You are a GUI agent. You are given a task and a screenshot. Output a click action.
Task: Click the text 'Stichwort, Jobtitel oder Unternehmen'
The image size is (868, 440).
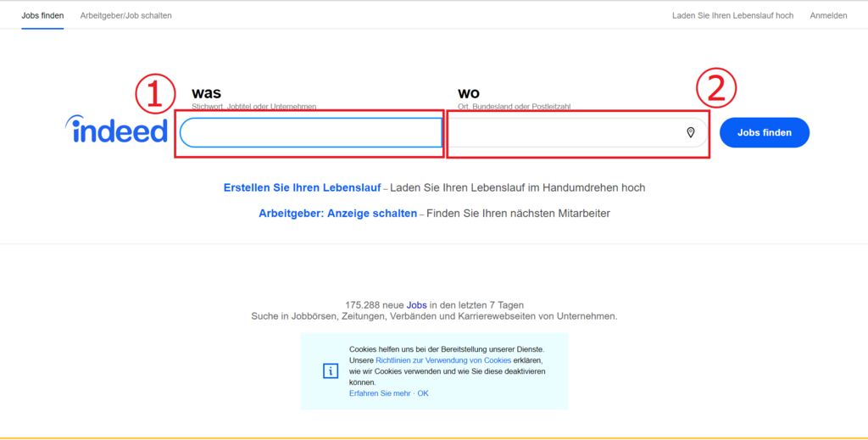pyautogui.click(x=254, y=106)
